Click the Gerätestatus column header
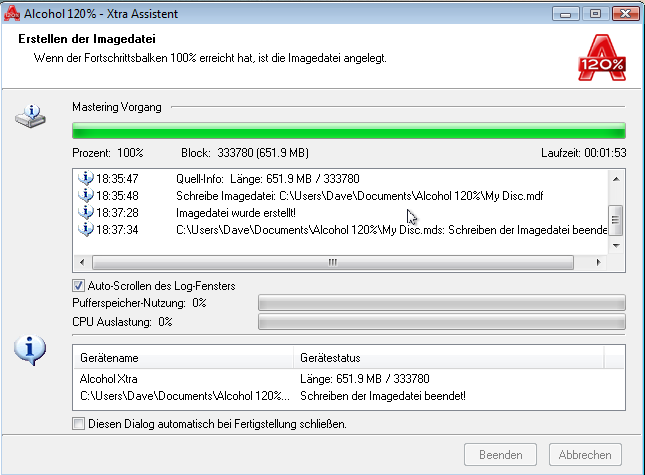 click(449, 357)
